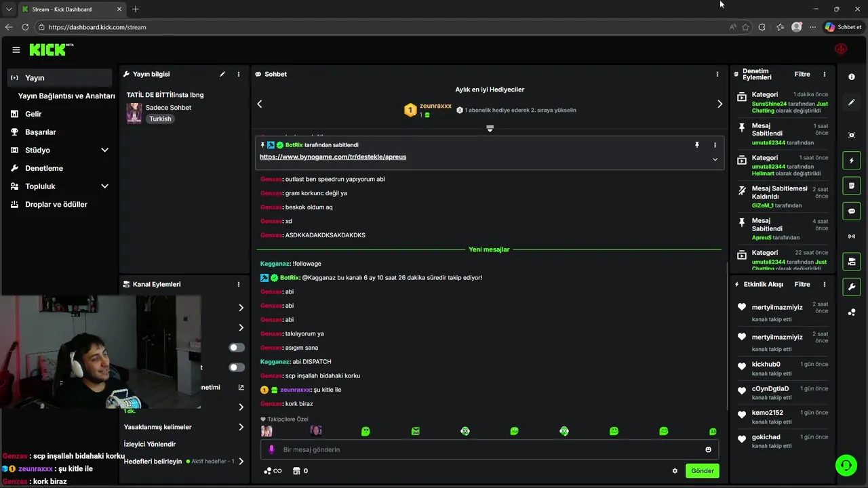Click the broadcast signal icon in right rail
This screenshot has width=868, height=488.
pos(852,236)
